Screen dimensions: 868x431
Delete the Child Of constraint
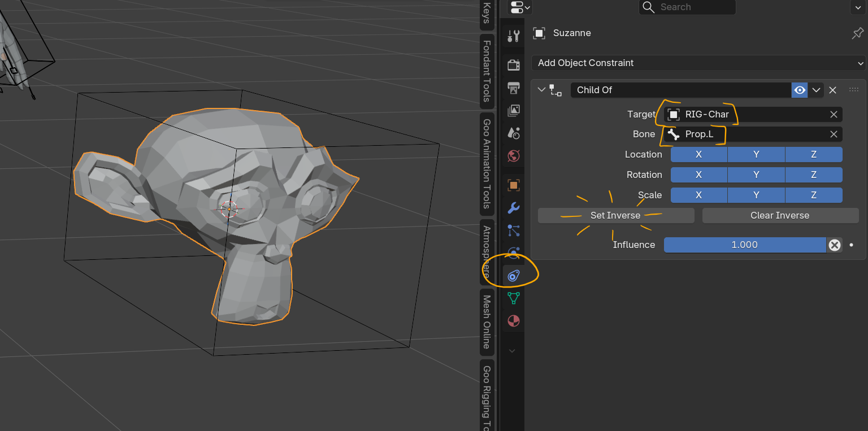pos(832,90)
